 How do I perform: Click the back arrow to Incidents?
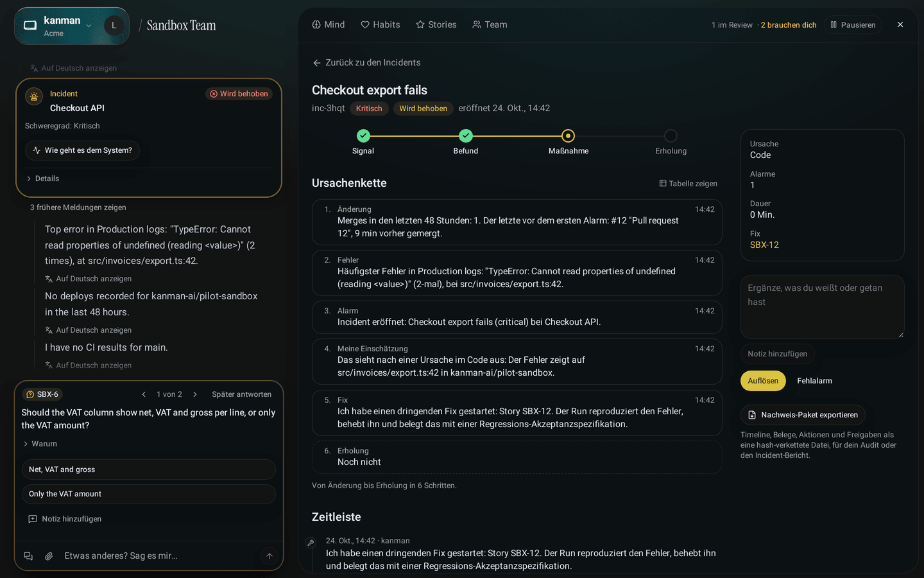pos(316,63)
